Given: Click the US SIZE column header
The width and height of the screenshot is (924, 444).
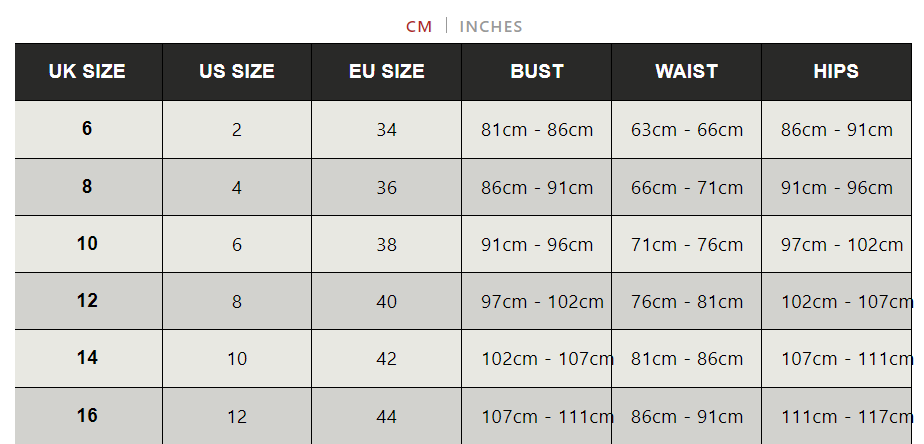Looking at the screenshot, I should (237, 72).
